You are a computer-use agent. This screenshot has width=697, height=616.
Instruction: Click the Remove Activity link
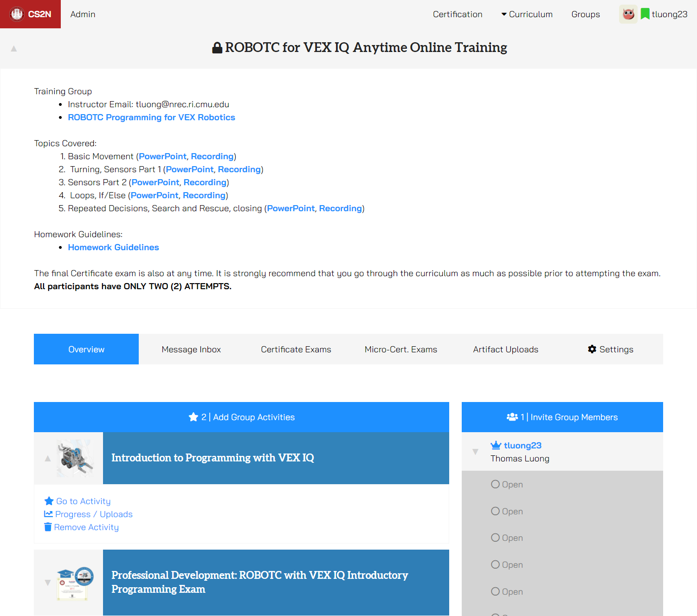(x=86, y=527)
